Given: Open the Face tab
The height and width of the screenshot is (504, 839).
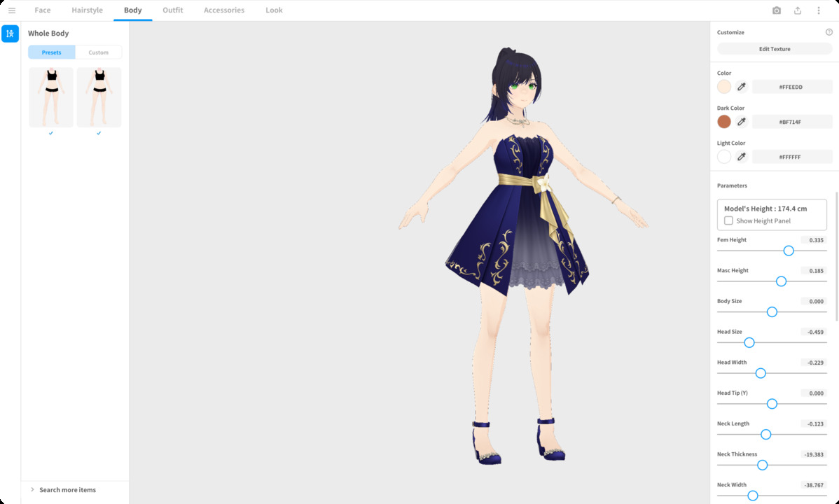Looking at the screenshot, I should 43,10.
